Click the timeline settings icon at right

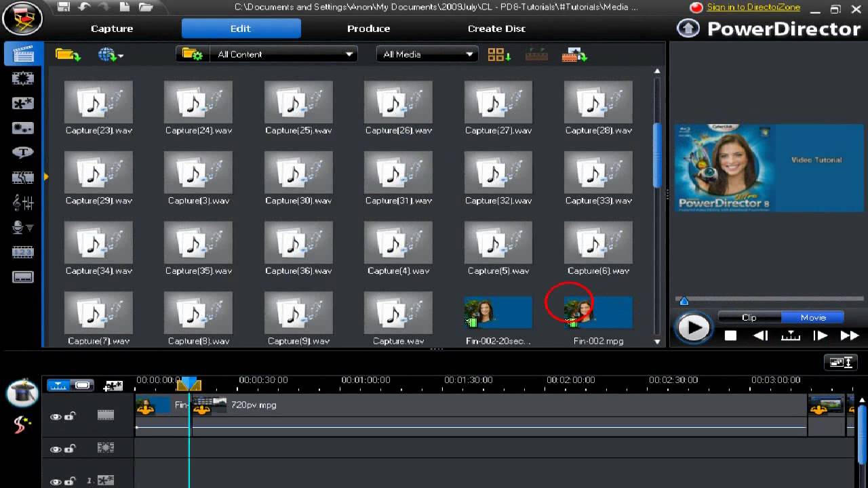click(x=841, y=363)
